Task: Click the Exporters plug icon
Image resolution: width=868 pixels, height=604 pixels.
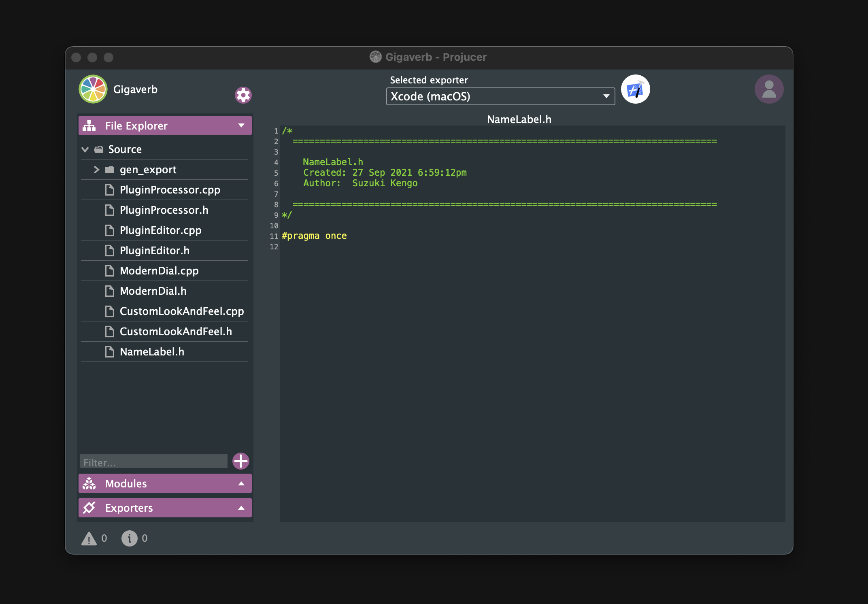Action: tap(89, 508)
